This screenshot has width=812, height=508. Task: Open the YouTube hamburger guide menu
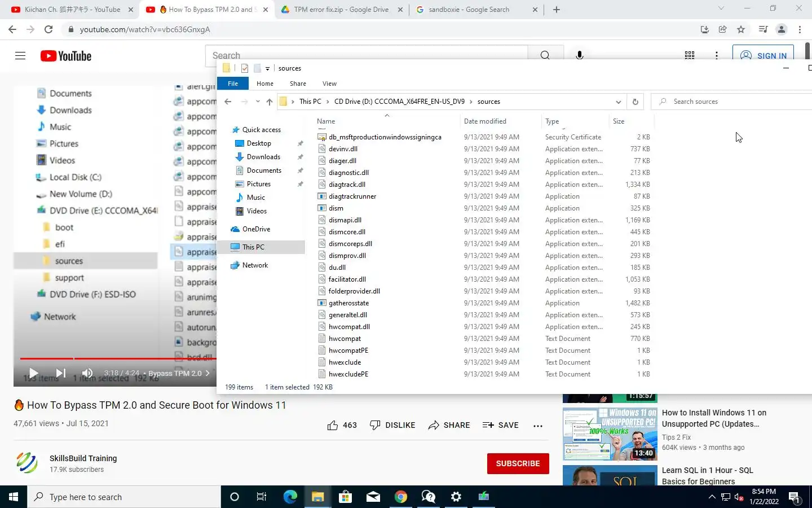pos(20,55)
